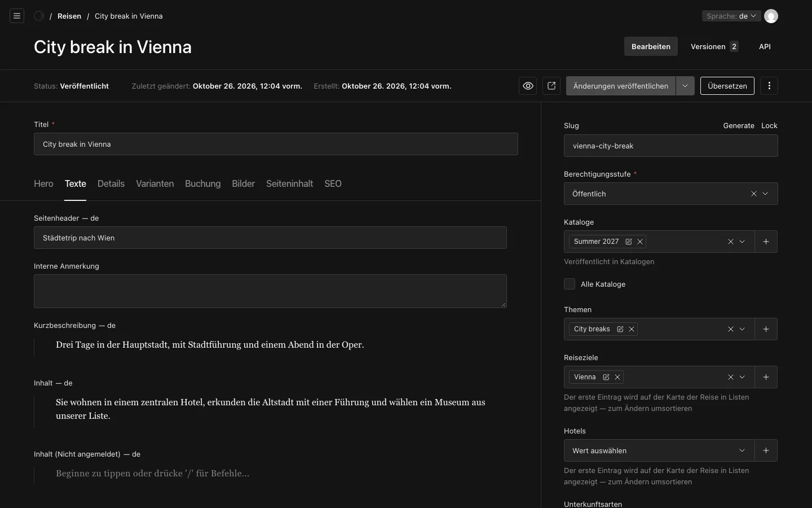Edit the Summer 2027 catalog entry
This screenshot has width=812, height=508.
pyautogui.click(x=629, y=242)
